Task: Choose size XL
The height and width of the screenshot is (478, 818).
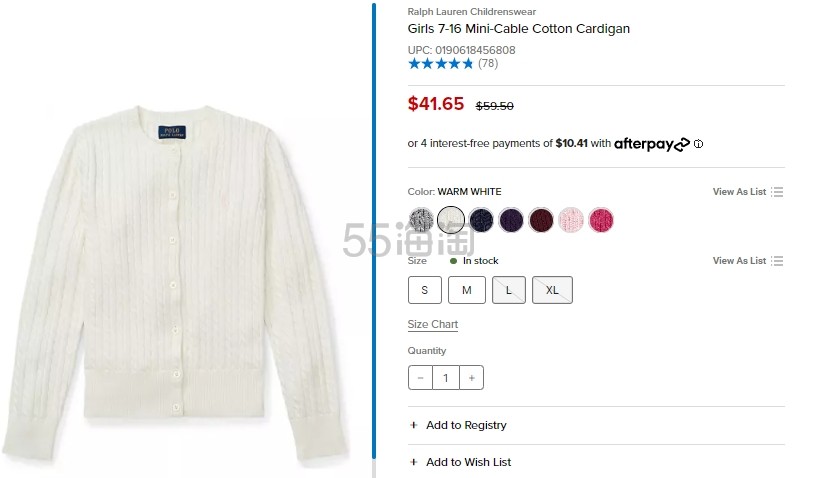Action: click(x=552, y=290)
